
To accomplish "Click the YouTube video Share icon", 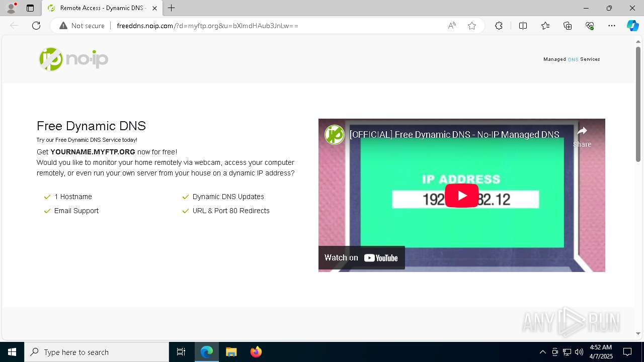I will pos(582,137).
